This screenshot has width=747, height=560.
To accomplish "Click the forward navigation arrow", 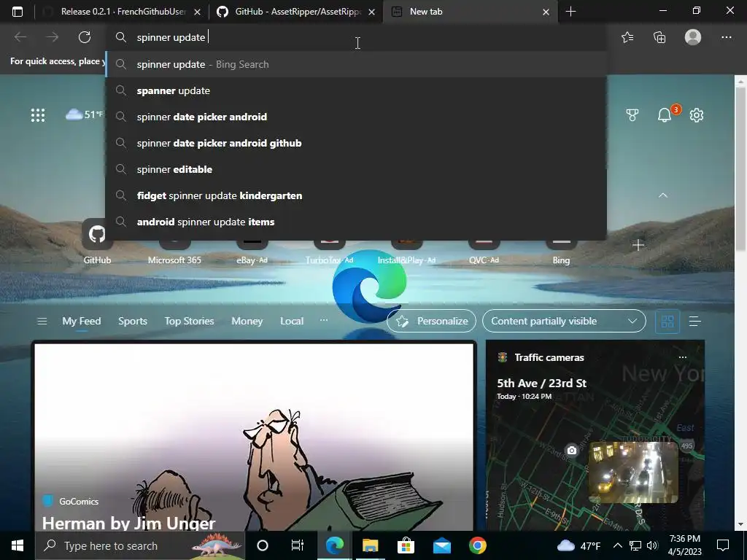I will click(x=53, y=37).
